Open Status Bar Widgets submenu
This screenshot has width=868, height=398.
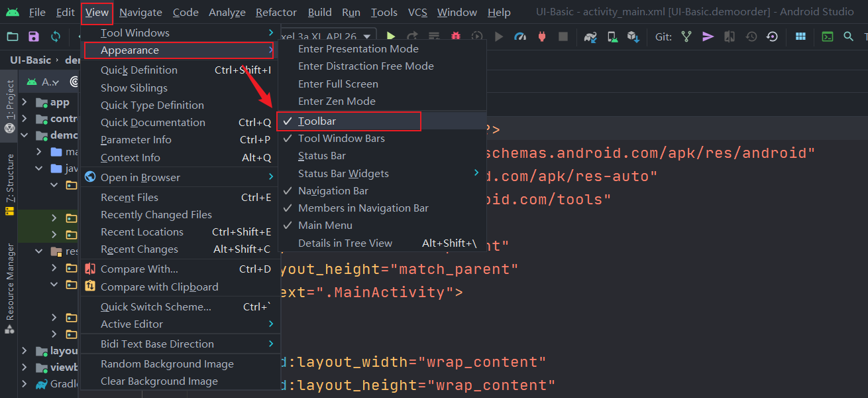382,173
